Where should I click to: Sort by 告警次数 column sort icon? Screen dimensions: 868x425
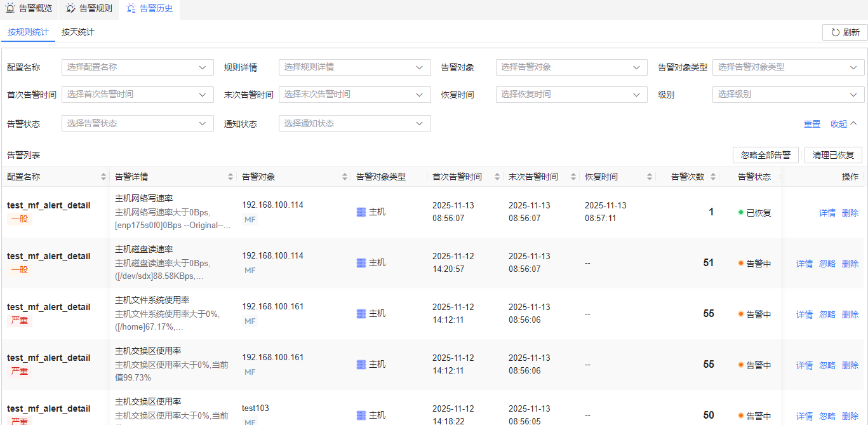(713, 177)
